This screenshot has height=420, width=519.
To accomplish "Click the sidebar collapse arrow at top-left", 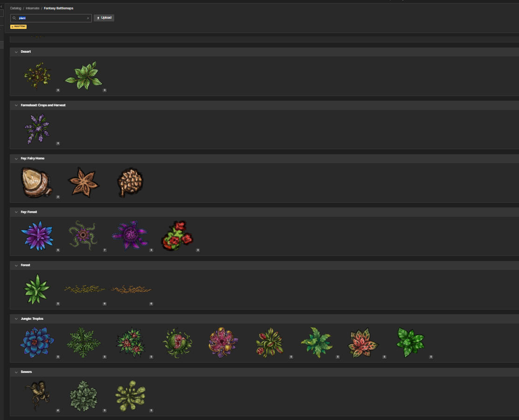I will coord(1,7).
